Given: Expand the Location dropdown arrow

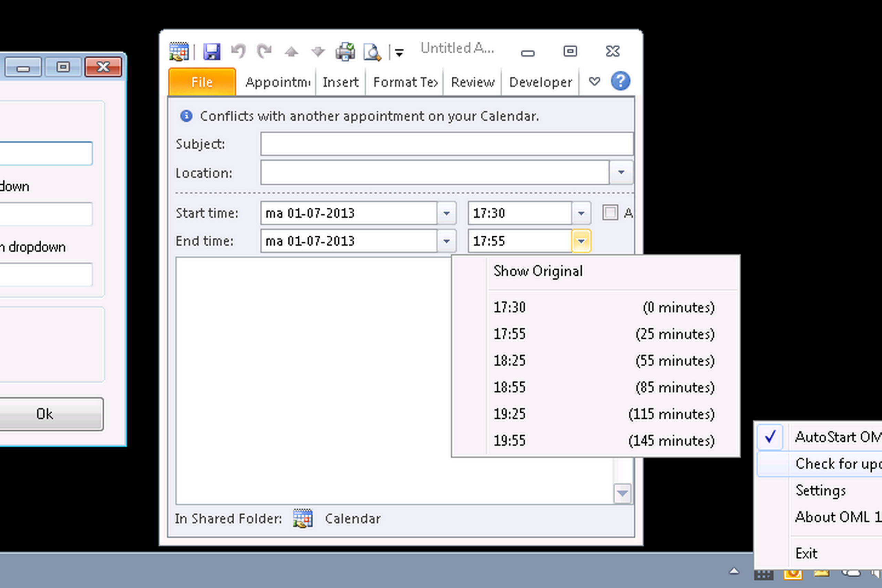Looking at the screenshot, I should (x=621, y=173).
